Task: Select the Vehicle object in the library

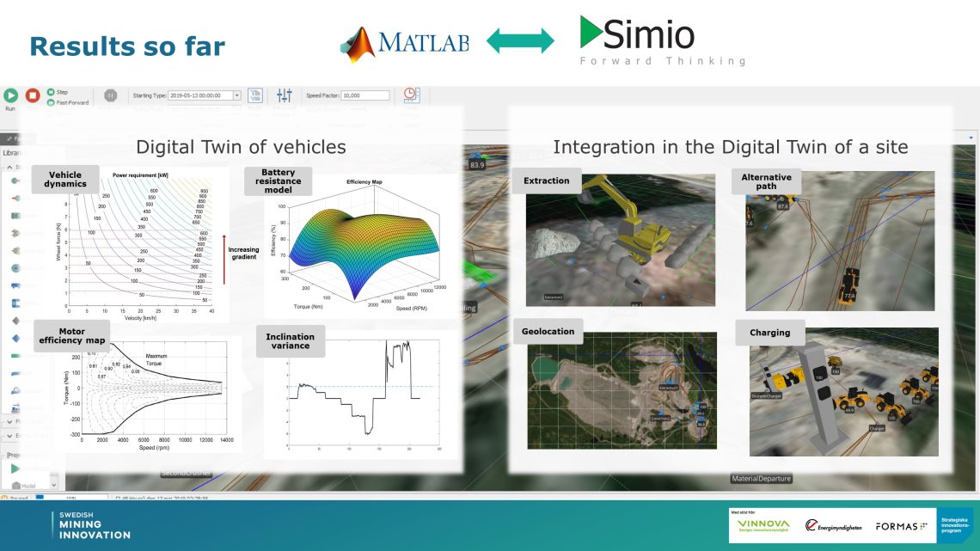Action: [15, 285]
